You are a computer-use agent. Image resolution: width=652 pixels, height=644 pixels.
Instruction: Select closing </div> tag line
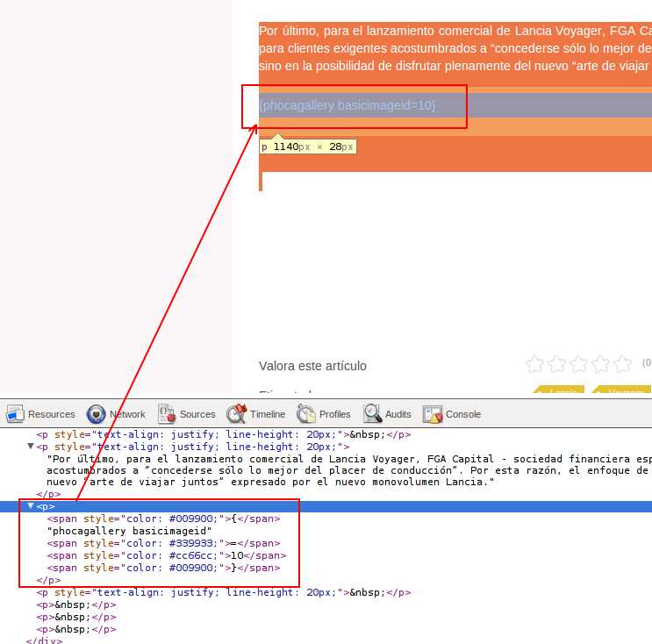click(44, 640)
